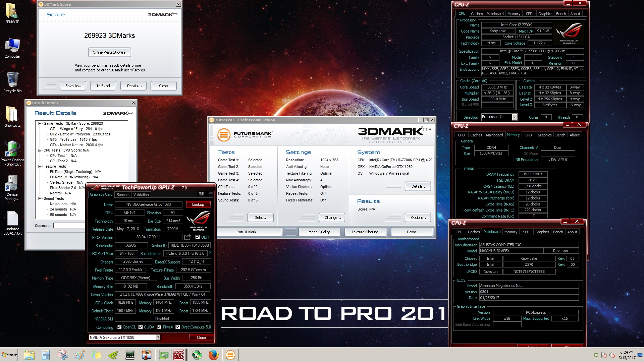
Task: Switch to GPU-Z via taskbar graphics card icon
Action: tap(163, 355)
